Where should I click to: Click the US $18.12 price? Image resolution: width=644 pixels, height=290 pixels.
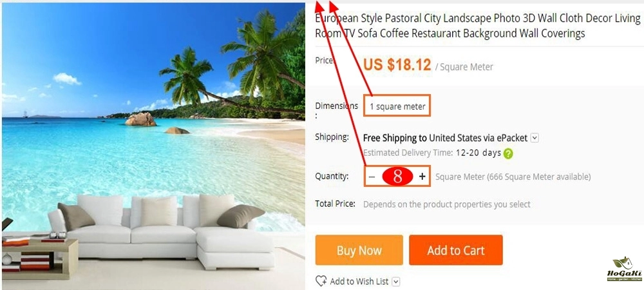(397, 65)
